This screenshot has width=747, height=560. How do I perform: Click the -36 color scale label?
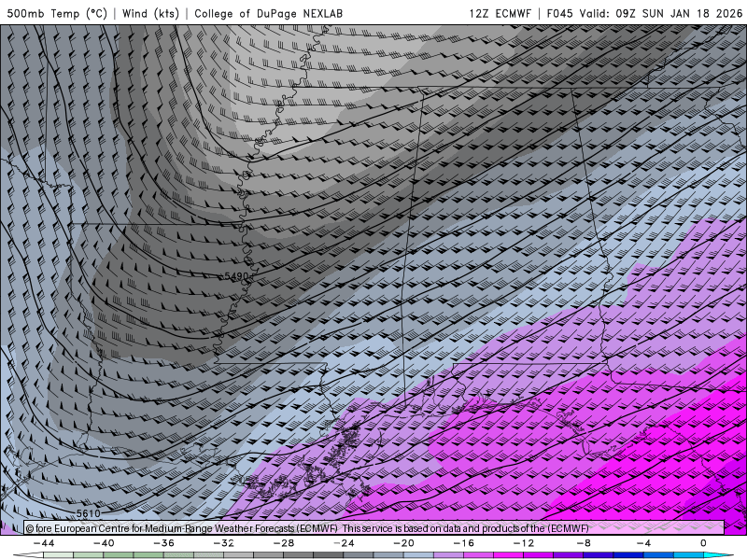[x=163, y=543]
